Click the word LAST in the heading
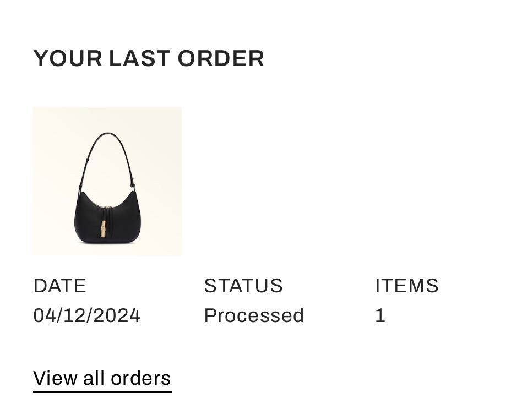 click(140, 58)
